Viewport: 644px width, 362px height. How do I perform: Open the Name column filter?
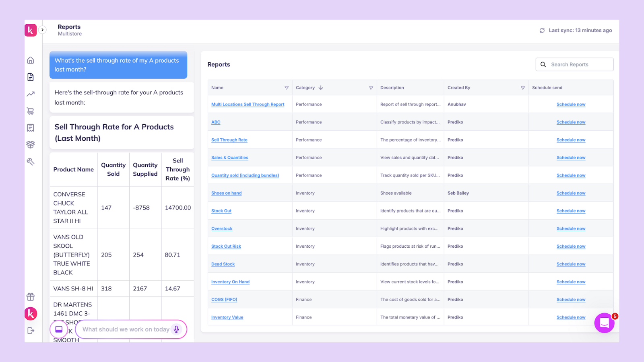(x=287, y=88)
